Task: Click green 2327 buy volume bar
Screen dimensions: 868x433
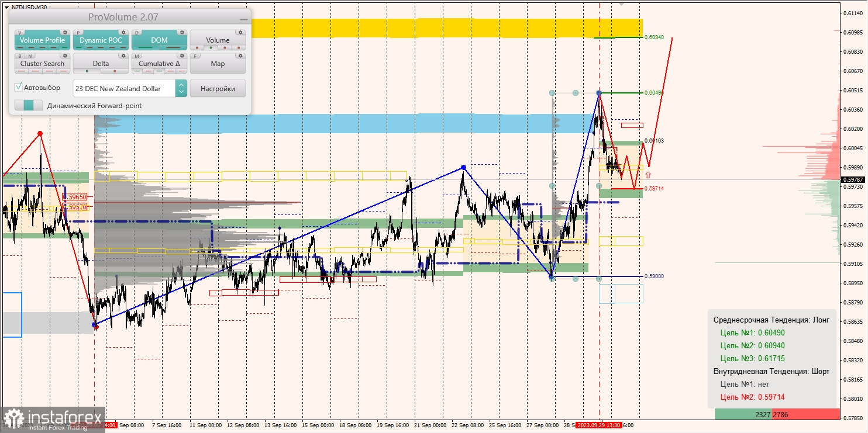Action: point(743,414)
